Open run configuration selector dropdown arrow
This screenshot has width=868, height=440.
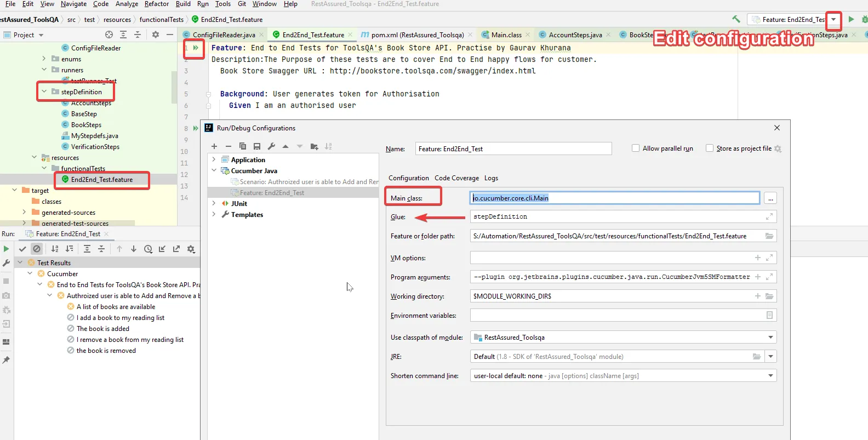(x=833, y=19)
